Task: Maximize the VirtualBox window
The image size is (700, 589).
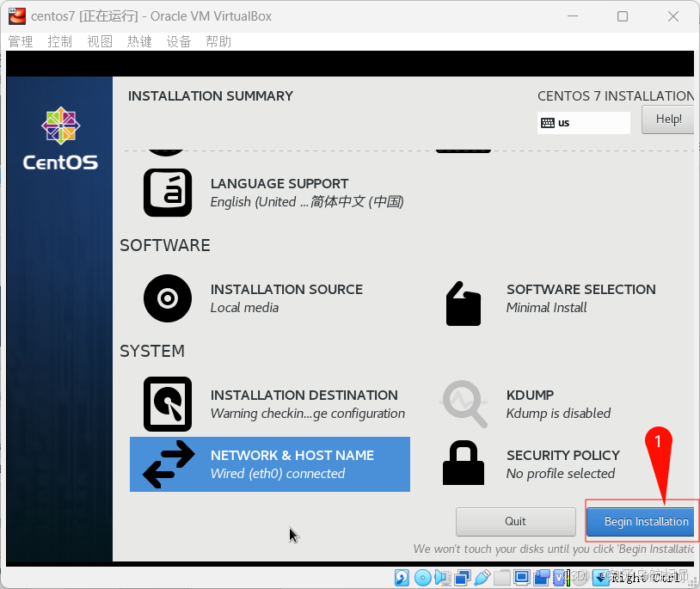Action: (623, 16)
